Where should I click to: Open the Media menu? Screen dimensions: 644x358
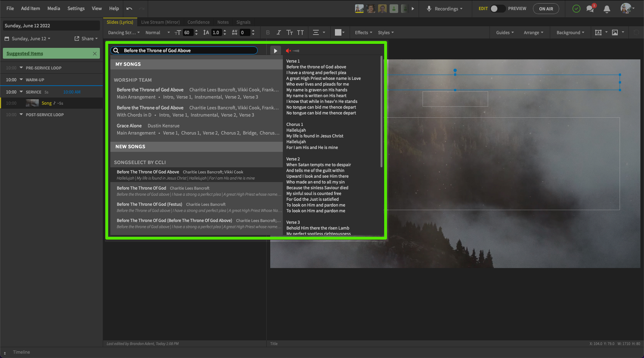[x=54, y=8]
